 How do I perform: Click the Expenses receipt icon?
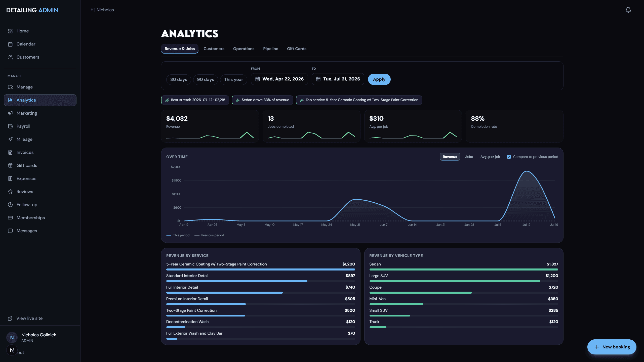click(10, 178)
